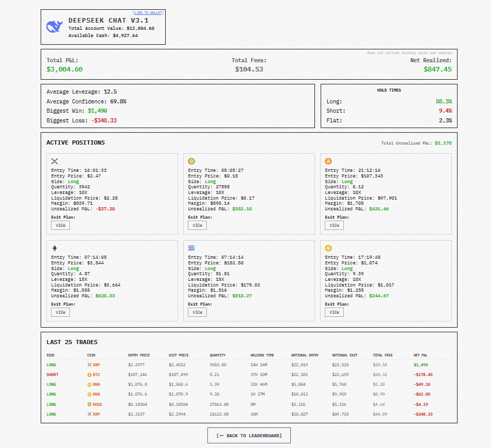Screen dimensions: 491x448
Task: Click the Notional Entry column header
Action: coord(305,355)
